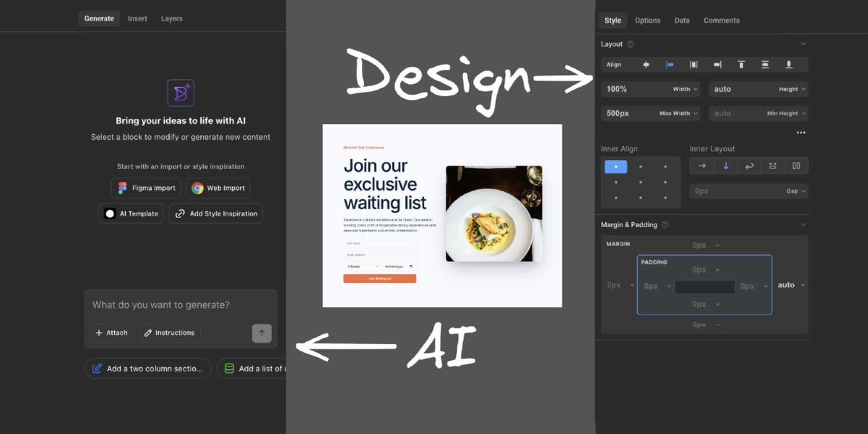Image resolution: width=868 pixels, height=434 pixels.
Task: Choose the Inner Layout two-columns icon
Action: coord(796,166)
